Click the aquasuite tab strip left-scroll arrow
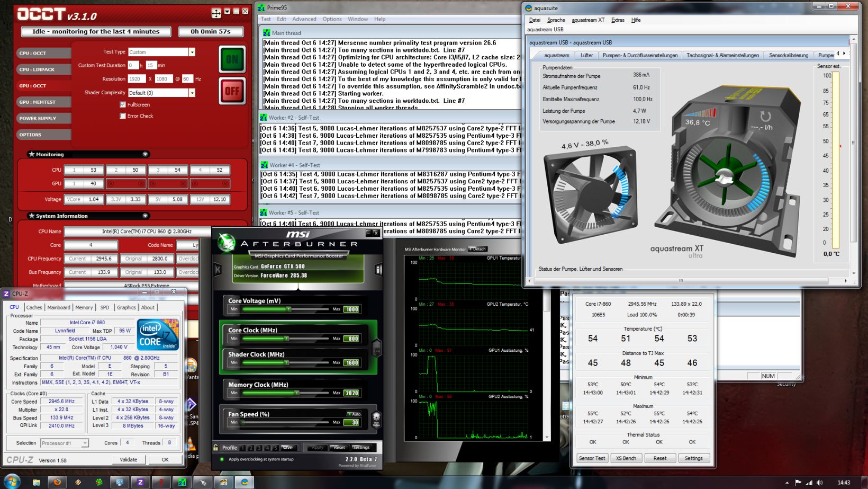The height and width of the screenshot is (489, 868). pos(838,54)
